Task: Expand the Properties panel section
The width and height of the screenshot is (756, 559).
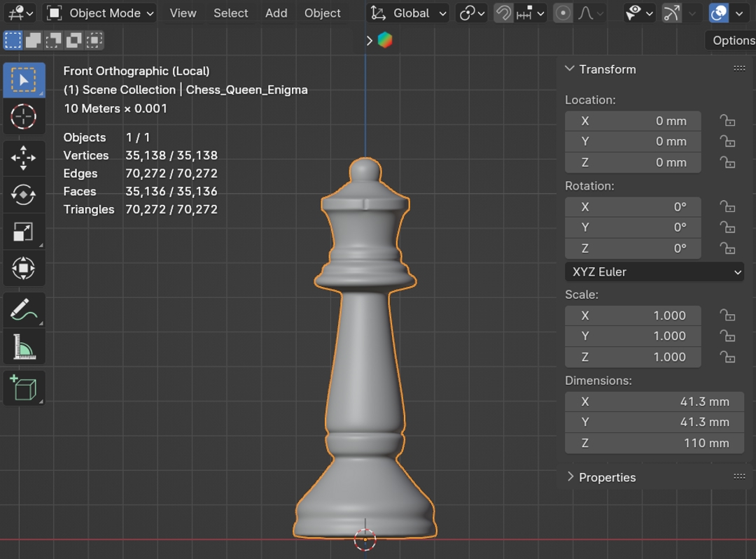Action: (x=606, y=477)
